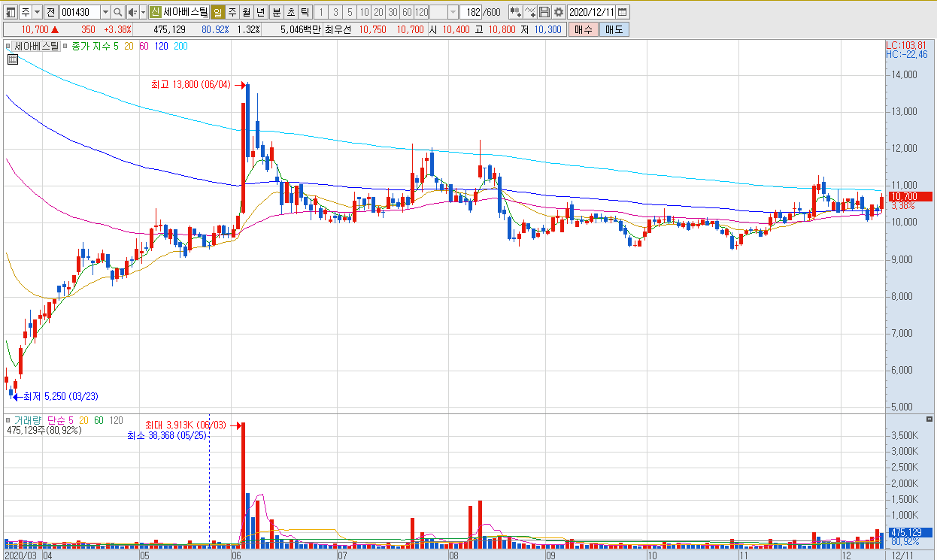Click the blue 120 moving average label
This screenshot has height=560, width=937.
pyautogui.click(x=161, y=47)
